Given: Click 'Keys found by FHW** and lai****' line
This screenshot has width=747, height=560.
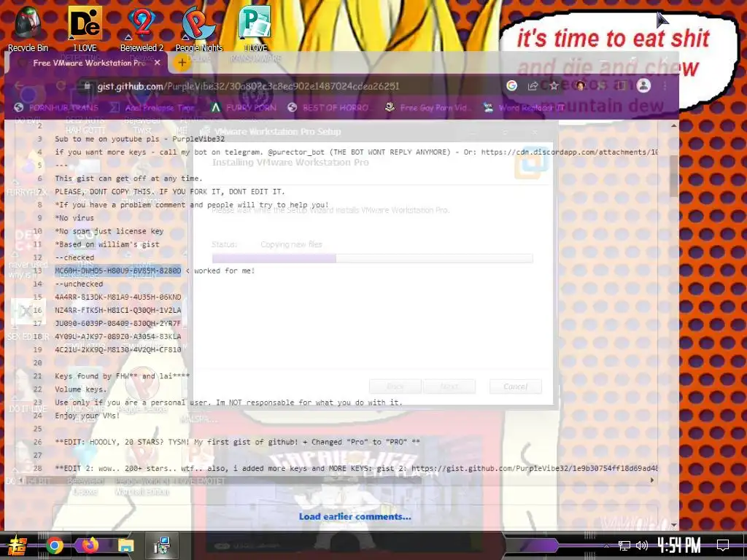Looking at the screenshot, I should 123,376.
